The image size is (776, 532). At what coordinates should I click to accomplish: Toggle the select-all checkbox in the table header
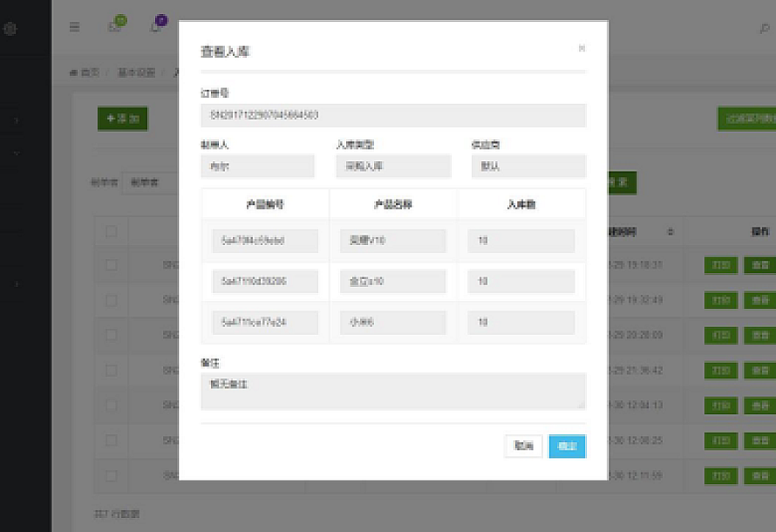pos(111,231)
